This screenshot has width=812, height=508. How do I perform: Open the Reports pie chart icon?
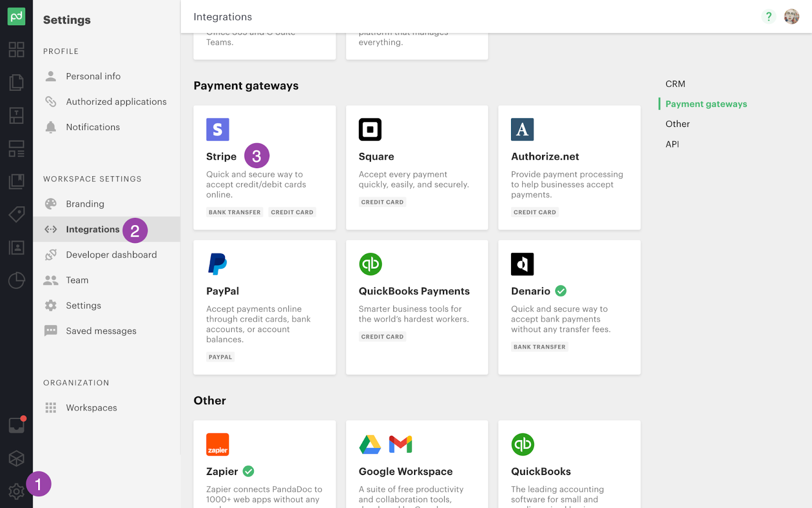coord(16,280)
